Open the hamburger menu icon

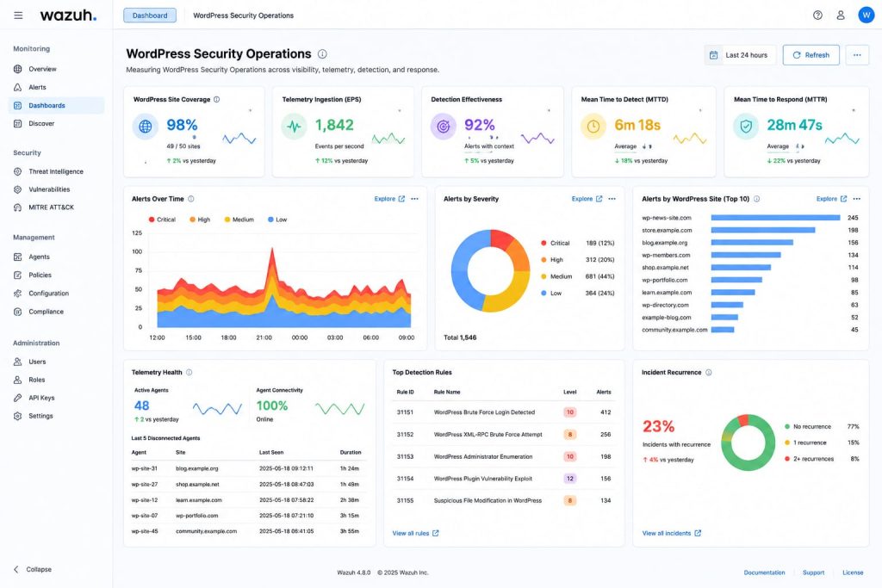tap(18, 15)
